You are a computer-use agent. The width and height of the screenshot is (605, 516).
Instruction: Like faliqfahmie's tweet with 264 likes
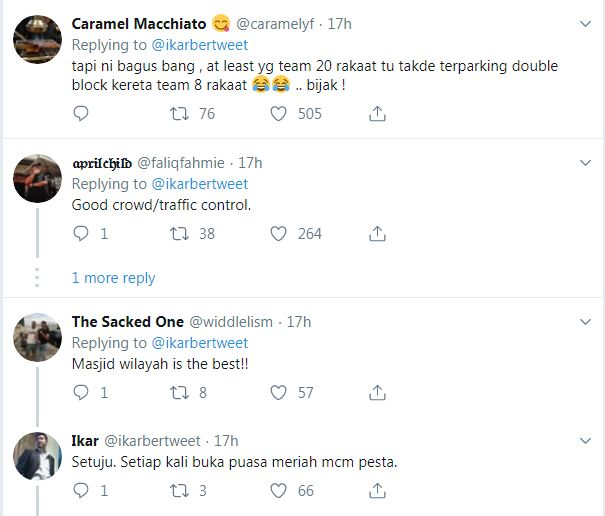tap(280, 233)
